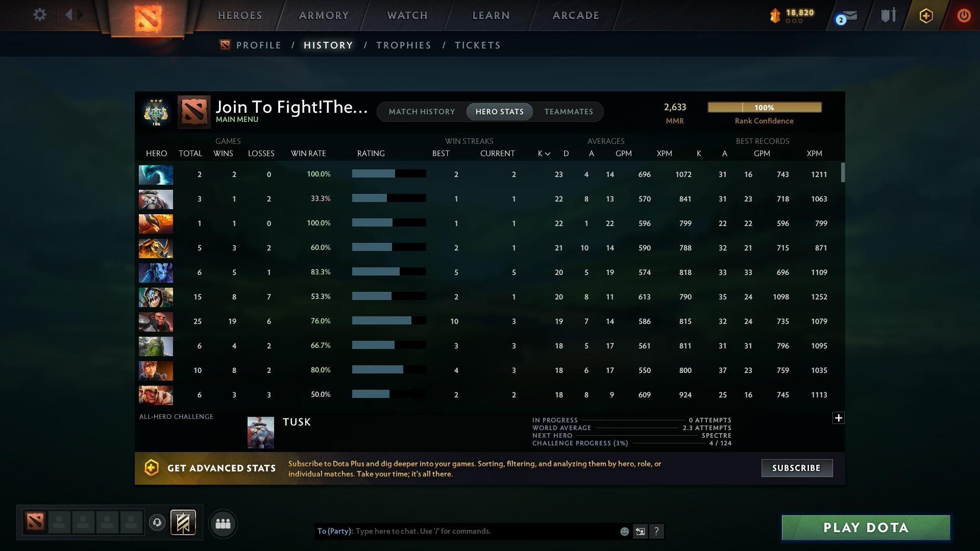Click the red power icon in the corner

964,16
